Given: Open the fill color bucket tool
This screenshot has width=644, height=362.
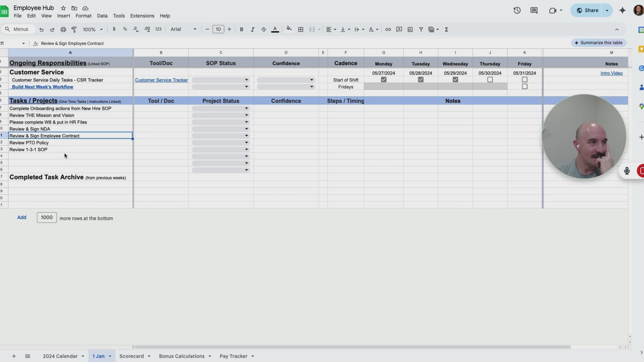Looking at the screenshot, I should pyautogui.click(x=289, y=29).
